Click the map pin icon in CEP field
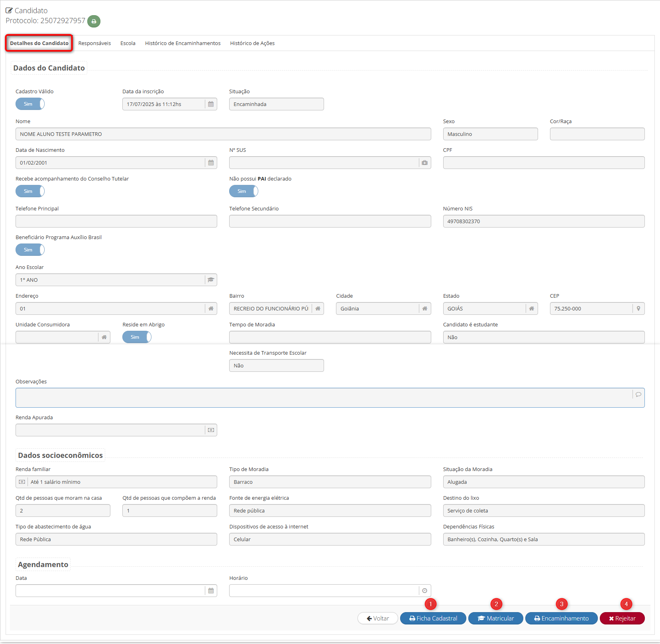 (x=638, y=309)
